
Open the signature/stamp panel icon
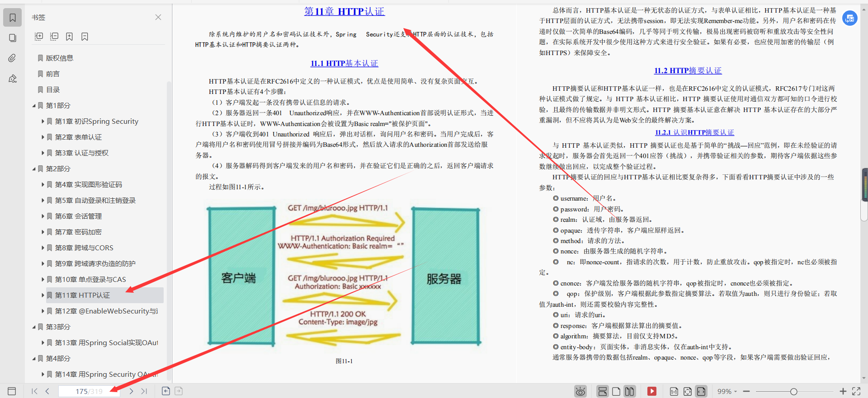(13, 79)
